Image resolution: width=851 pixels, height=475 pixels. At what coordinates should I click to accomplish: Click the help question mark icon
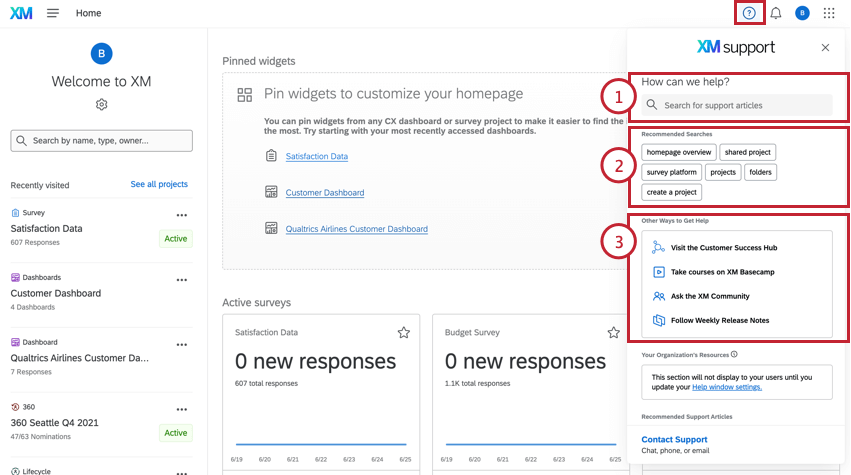point(749,13)
